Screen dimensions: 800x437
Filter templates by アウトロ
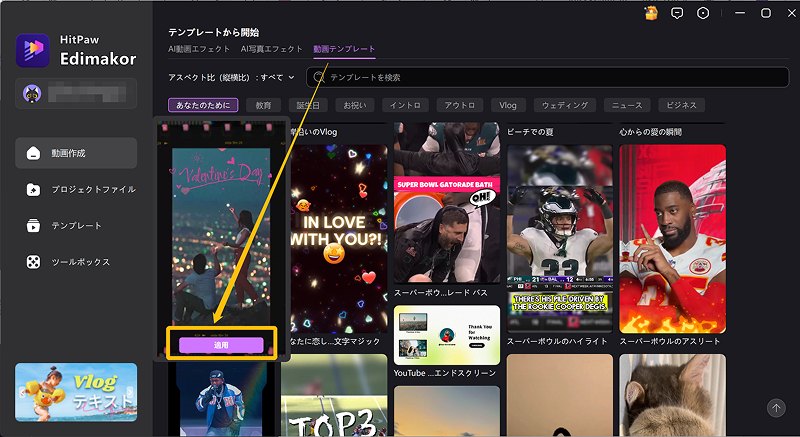point(460,106)
